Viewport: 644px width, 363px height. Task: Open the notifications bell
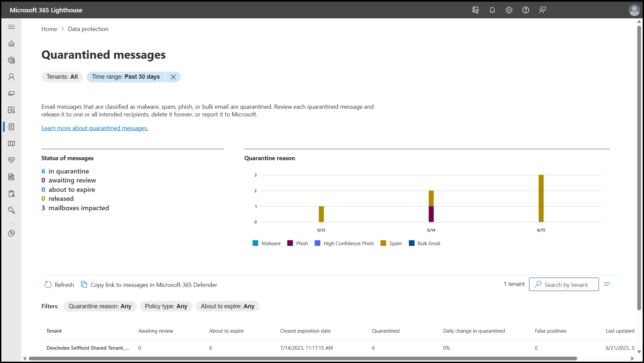click(492, 10)
